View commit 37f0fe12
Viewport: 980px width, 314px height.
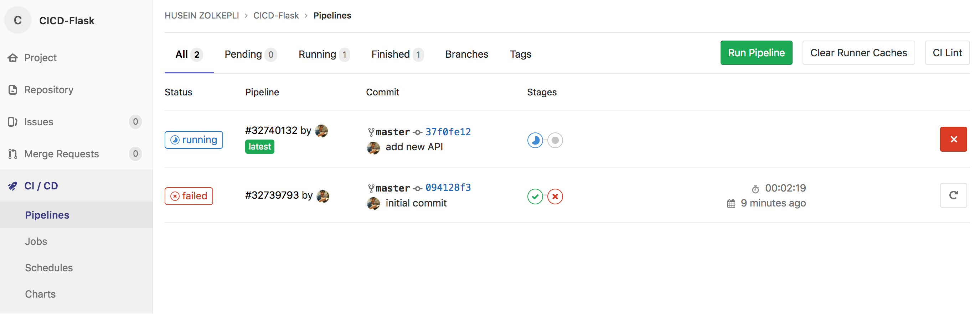tap(448, 131)
